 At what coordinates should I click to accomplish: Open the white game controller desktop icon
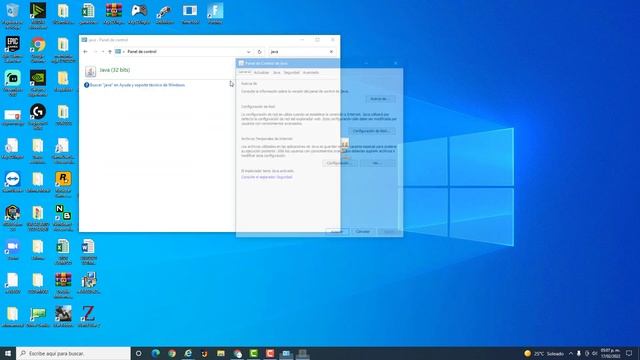(139, 13)
